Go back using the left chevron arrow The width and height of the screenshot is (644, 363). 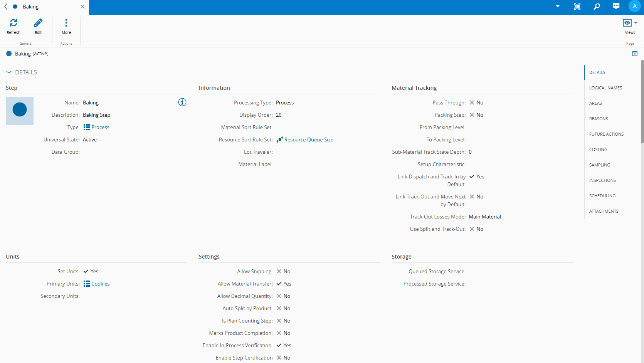click(x=6, y=7)
